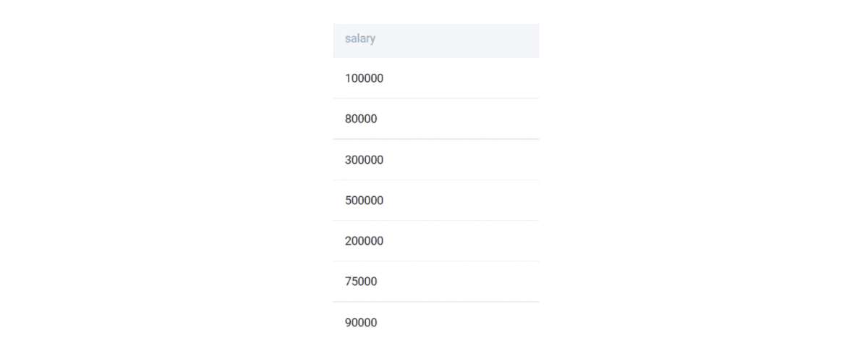
Task: Select the cell showing 80000
Action: 361,119
